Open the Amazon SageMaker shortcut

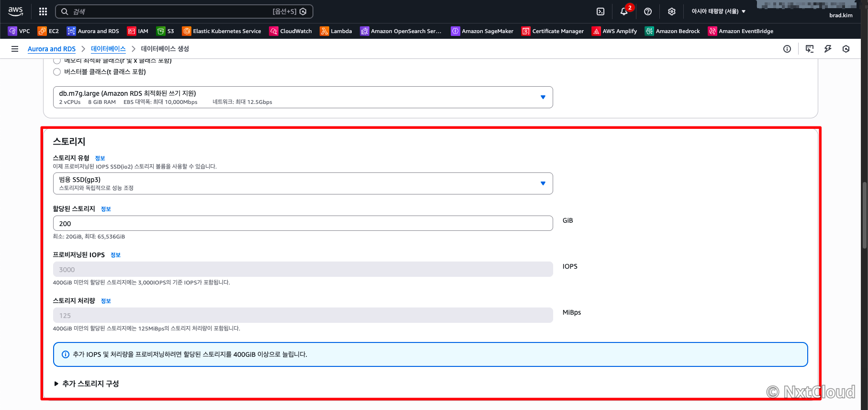click(x=482, y=31)
